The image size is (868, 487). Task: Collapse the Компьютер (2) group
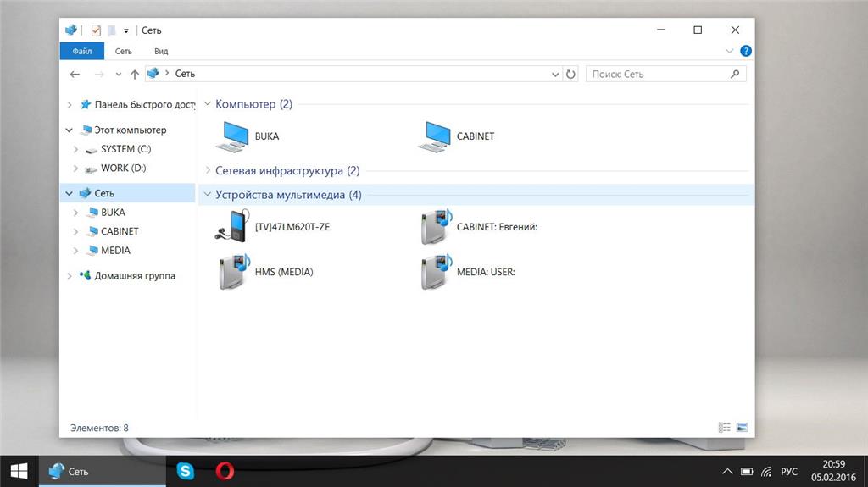207,103
